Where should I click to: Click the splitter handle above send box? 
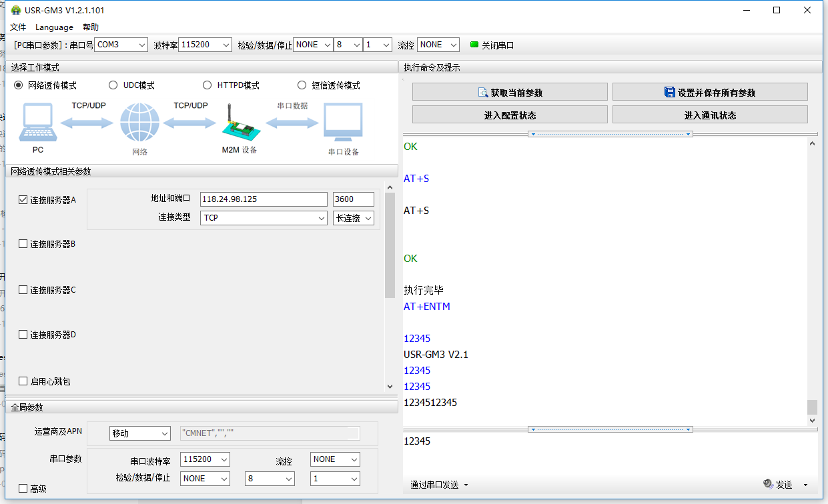[x=610, y=429]
